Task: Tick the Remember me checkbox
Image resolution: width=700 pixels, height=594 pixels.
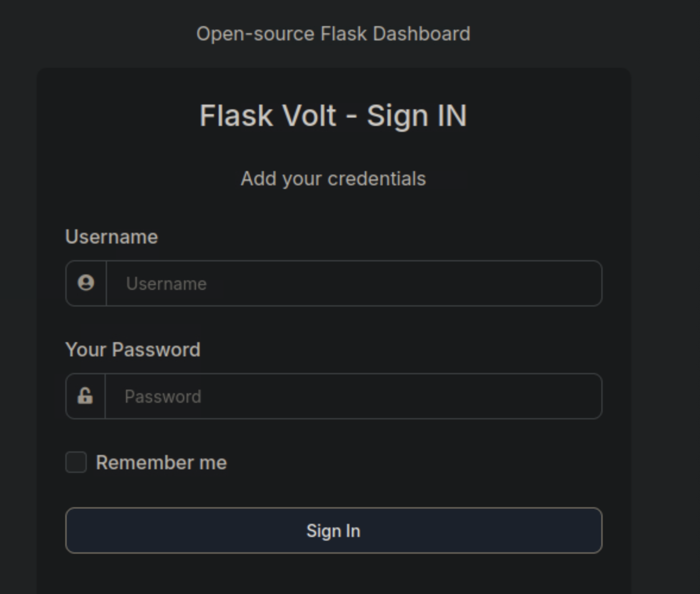Action: 76,462
